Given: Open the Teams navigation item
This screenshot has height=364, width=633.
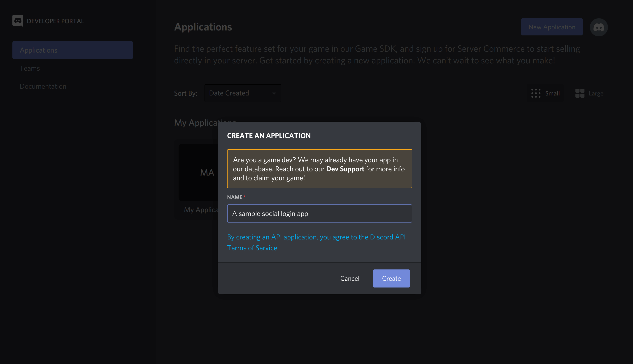Looking at the screenshot, I should 30,68.
